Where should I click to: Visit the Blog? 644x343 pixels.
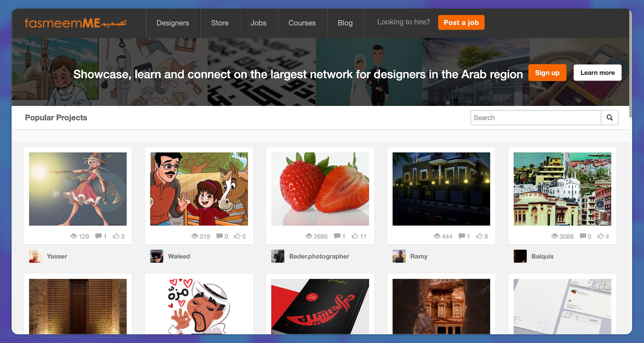coord(345,23)
